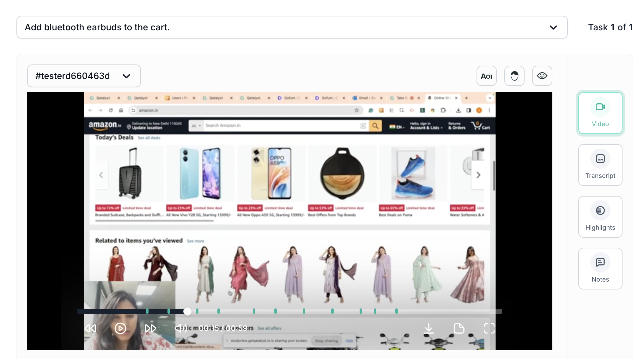Switch to the Email browser tab
The width and height of the screenshot is (644, 359).
pos(367,98)
